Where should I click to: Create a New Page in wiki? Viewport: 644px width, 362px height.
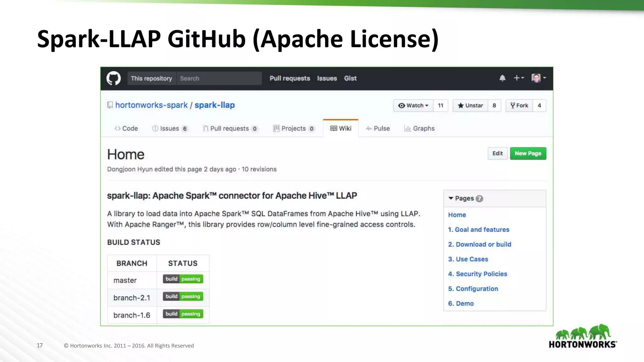[528, 153]
